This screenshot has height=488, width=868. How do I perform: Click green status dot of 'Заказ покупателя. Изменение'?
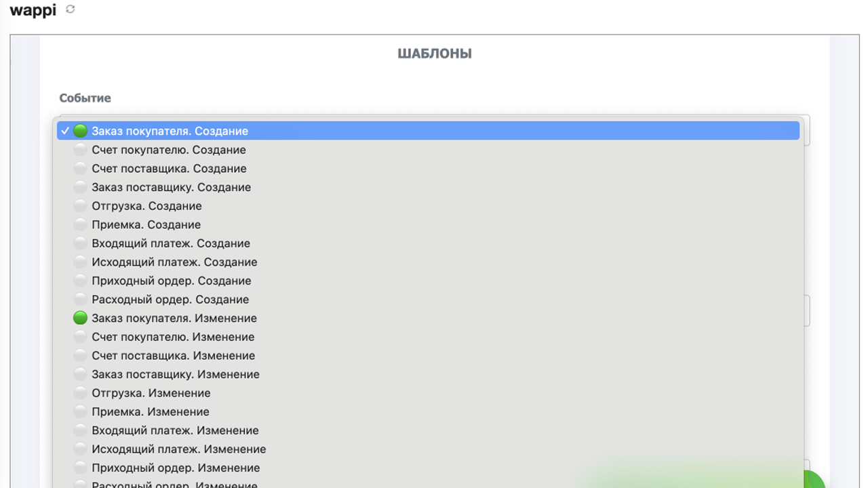(x=80, y=318)
